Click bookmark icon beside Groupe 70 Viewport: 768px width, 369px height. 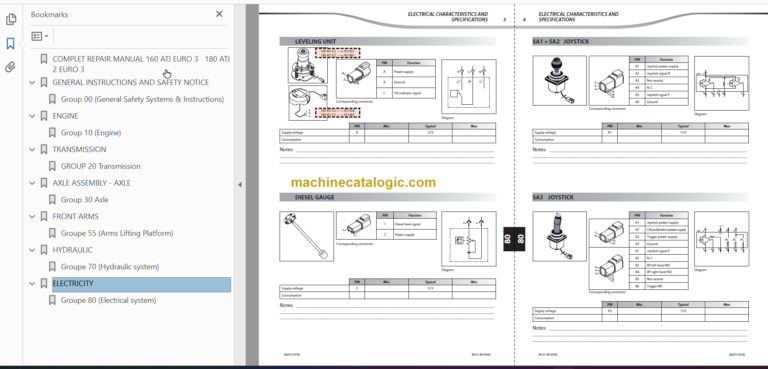pyautogui.click(x=52, y=267)
